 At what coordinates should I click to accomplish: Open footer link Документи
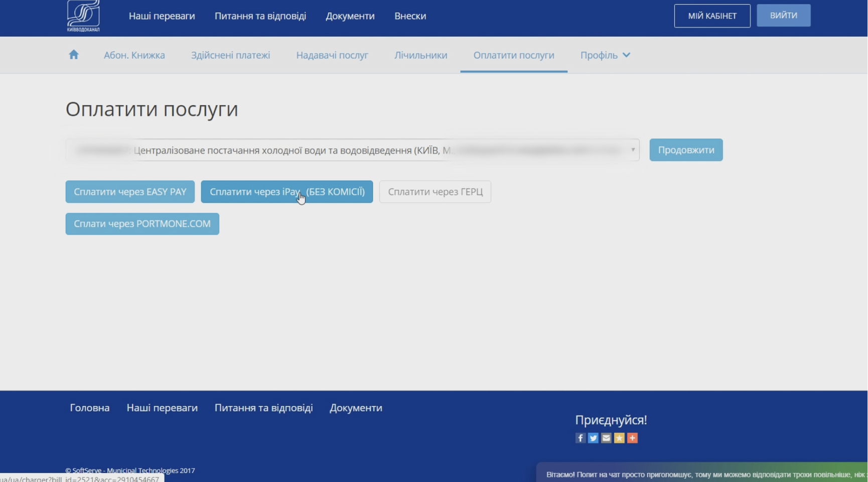tap(356, 408)
